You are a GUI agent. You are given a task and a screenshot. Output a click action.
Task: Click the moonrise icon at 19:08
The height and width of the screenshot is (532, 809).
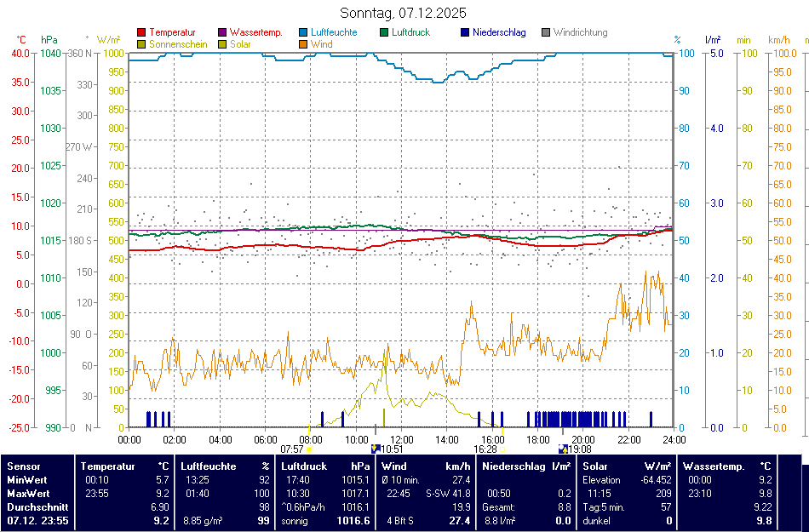tap(563, 449)
